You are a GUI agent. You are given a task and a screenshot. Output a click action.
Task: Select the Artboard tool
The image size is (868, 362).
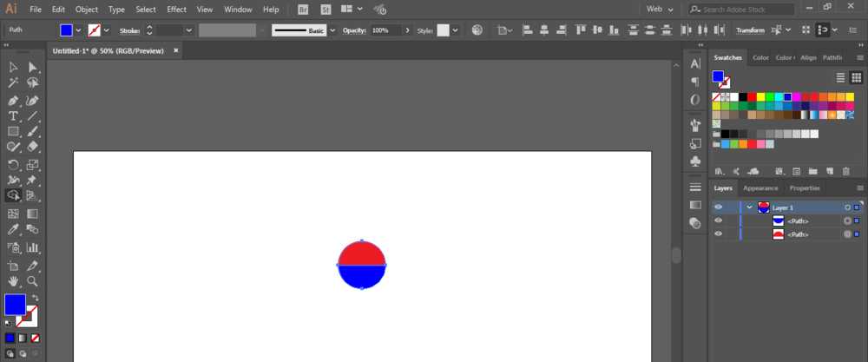pos(13,267)
